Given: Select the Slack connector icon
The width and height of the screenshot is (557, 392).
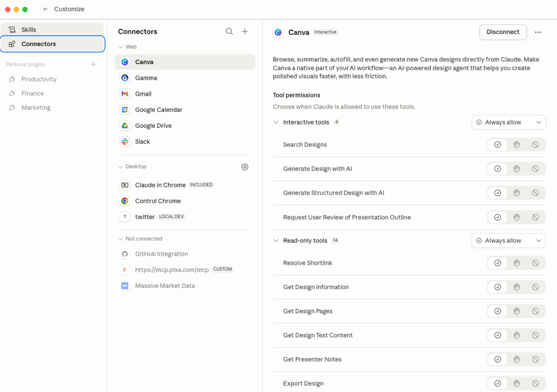Looking at the screenshot, I should [x=125, y=141].
